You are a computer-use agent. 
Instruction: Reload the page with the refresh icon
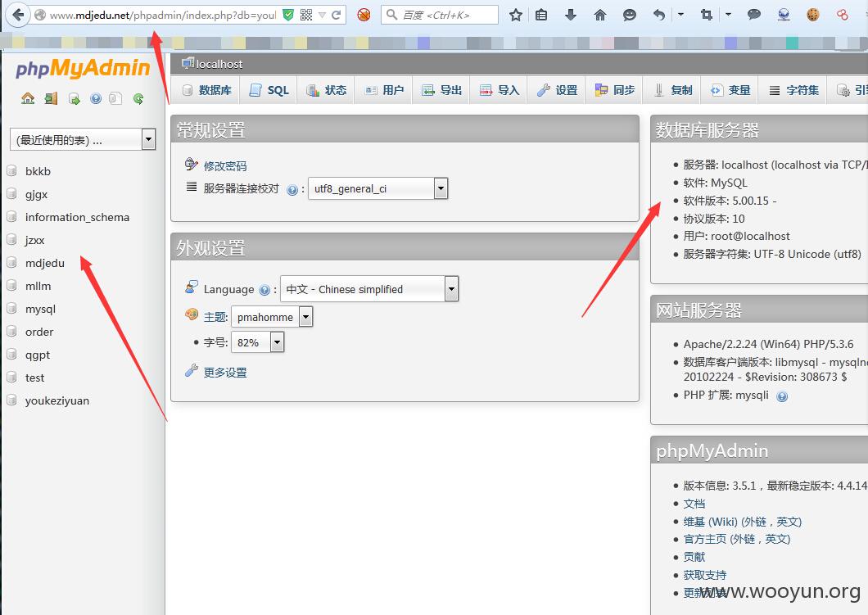[x=336, y=15]
